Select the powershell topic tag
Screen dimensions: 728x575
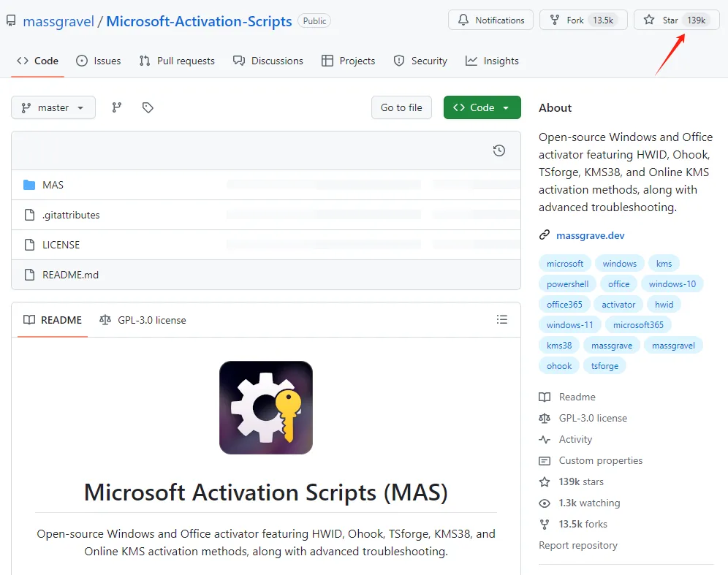(566, 283)
